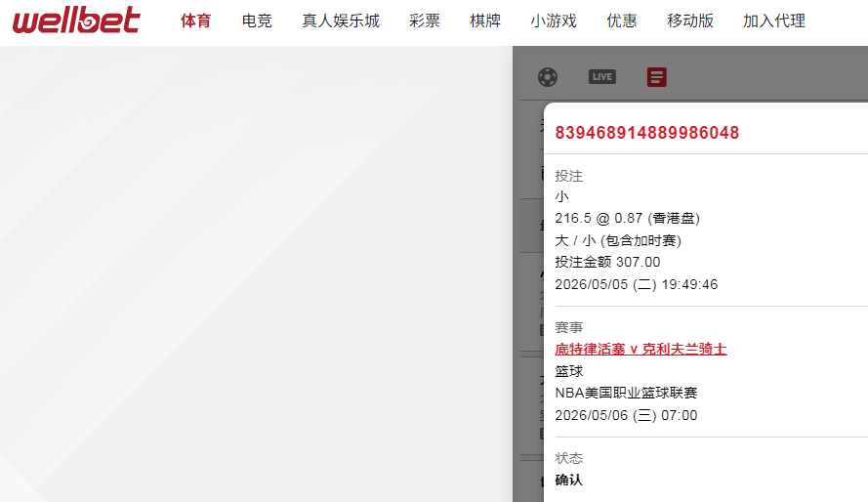Click the wellbet logo

point(76,20)
